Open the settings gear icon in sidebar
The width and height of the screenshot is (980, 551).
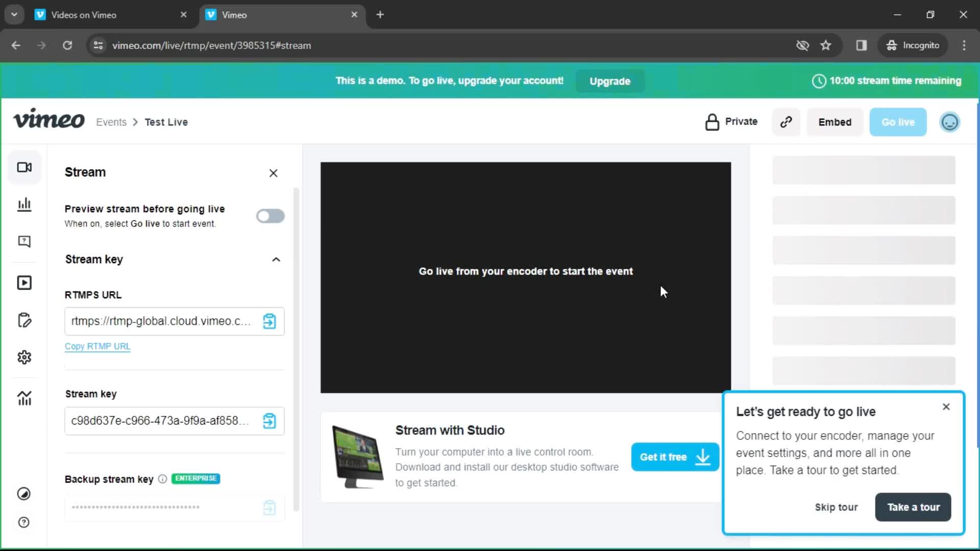[24, 357]
